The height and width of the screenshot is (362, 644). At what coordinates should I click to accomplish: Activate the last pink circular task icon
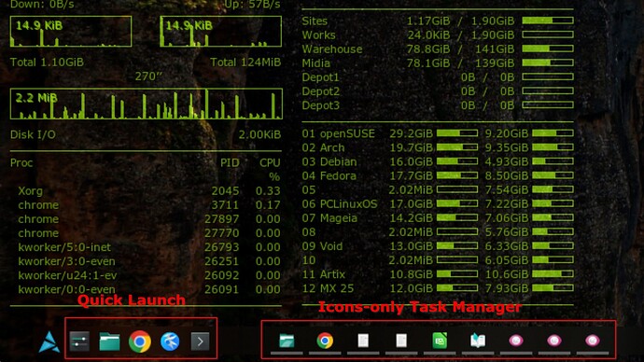click(x=593, y=341)
